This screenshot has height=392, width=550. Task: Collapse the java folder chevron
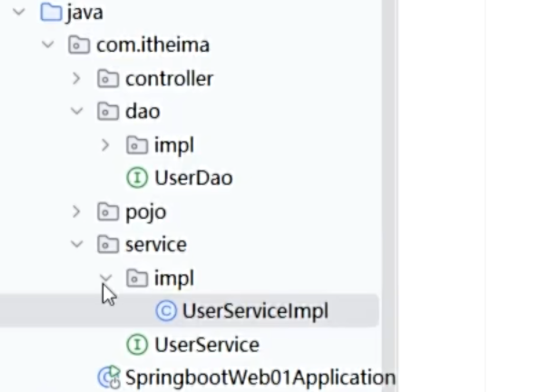click(x=19, y=13)
